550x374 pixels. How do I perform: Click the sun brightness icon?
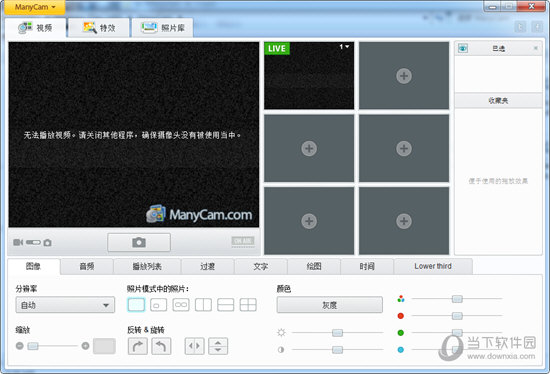281,332
